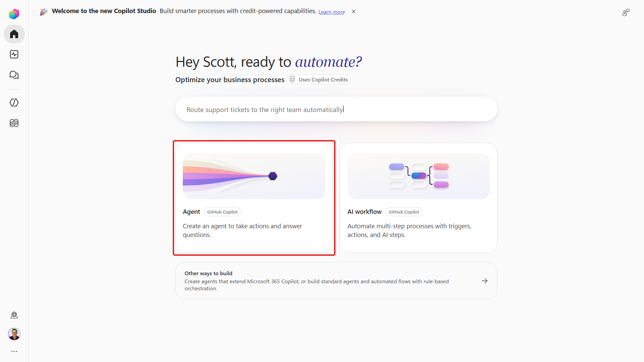Open the flows wave sidebar icon
This screenshot has height=362, width=644.
coord(14,123)
